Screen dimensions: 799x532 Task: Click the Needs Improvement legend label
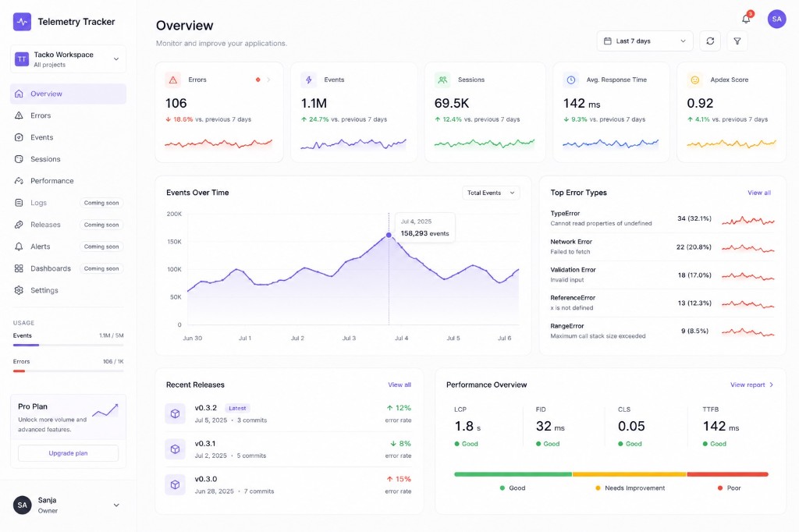pos(634,488)
